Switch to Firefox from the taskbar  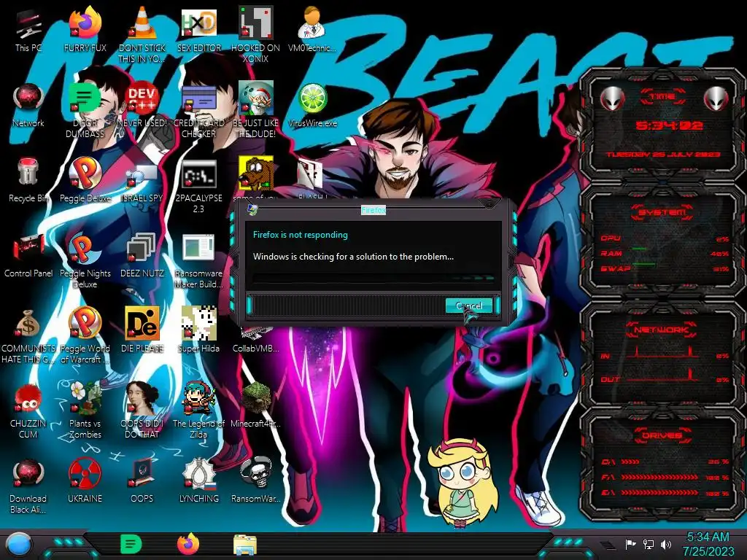[x=188, y=544]
